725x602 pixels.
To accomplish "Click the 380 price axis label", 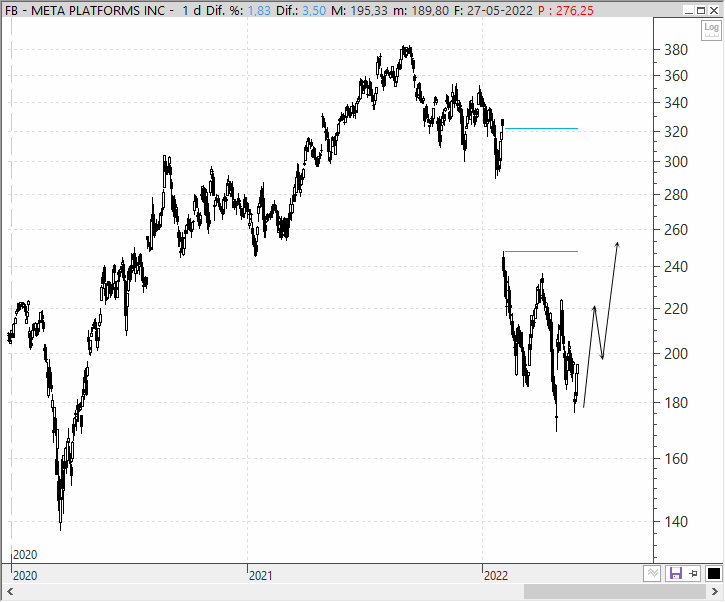I will pyautogui.click(x=676, y=49).
